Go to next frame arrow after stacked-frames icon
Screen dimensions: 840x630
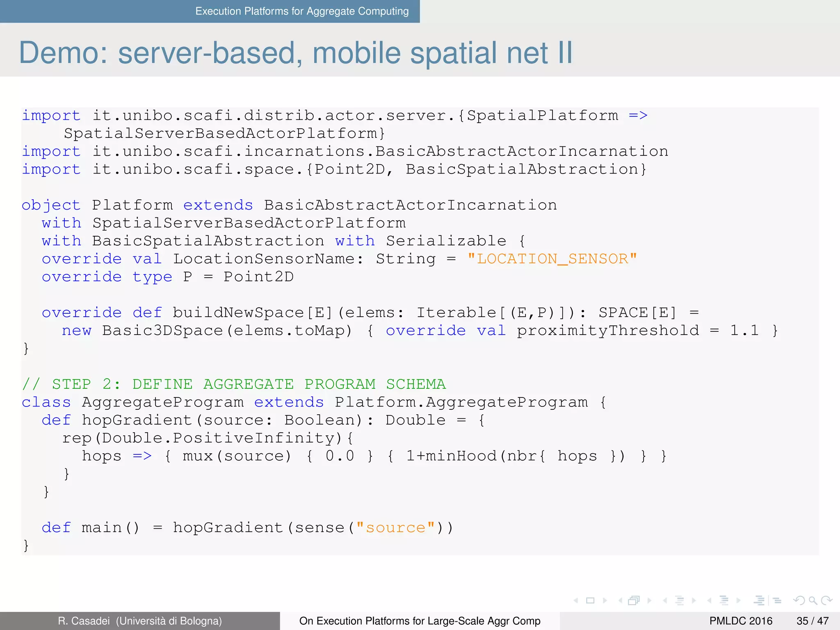coord(649,600)
